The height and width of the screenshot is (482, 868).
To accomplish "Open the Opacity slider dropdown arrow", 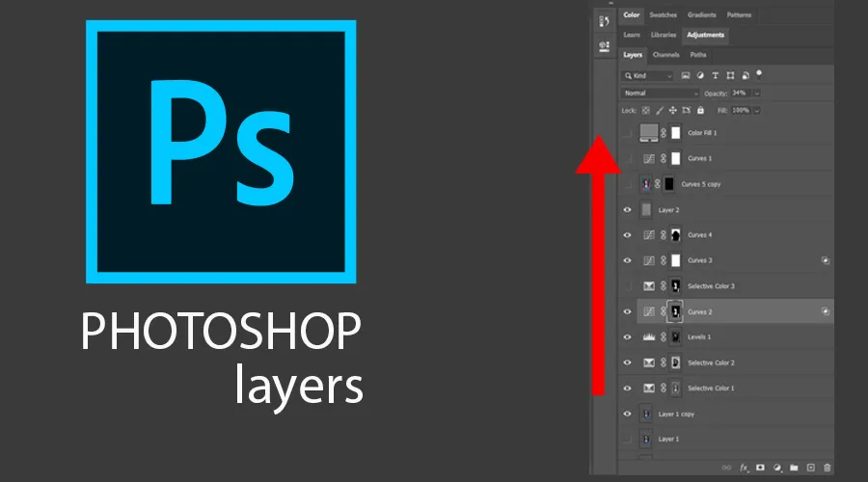I will pyautogui.click(x=757, y=93).
